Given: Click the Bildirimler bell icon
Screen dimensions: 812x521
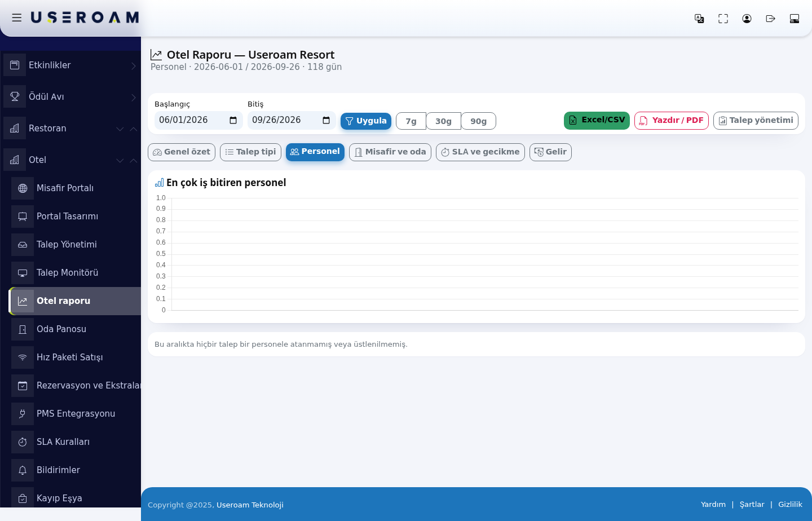Looking at the screenshot, I should point(23,470).
